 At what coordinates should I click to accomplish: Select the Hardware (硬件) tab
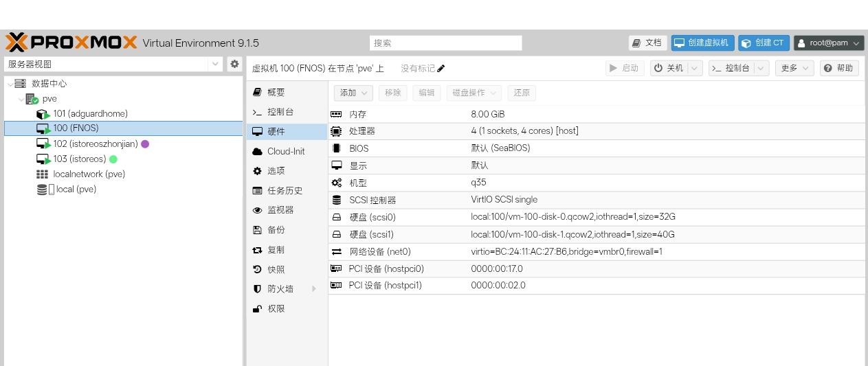pyautogui.click(x=287, y=132)
